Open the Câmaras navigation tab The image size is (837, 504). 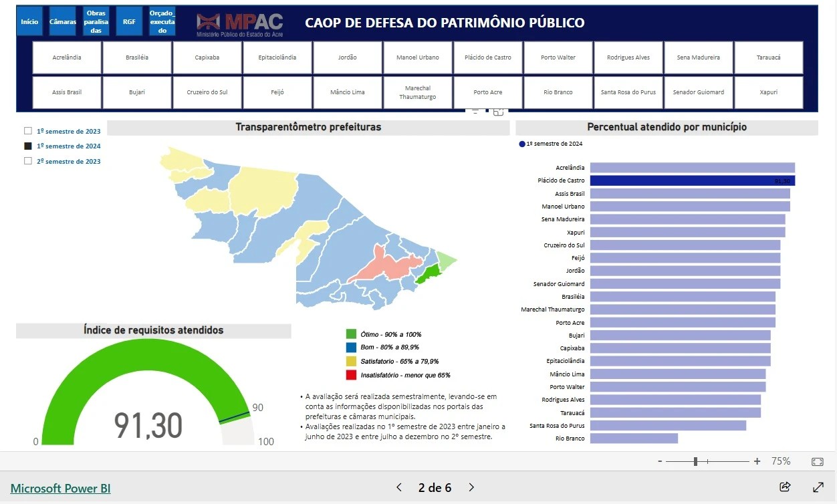pyautogui.click(x=63, y=21)
